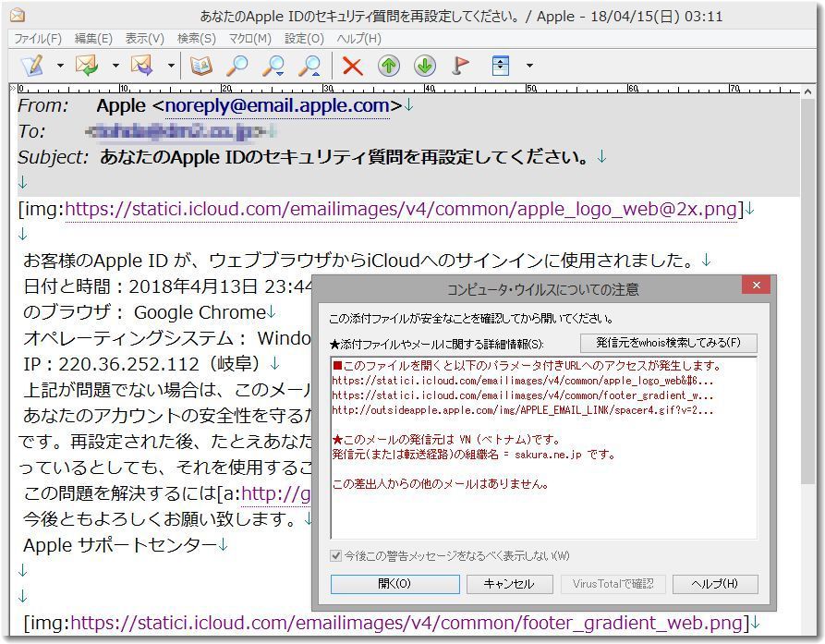Click the 発信元をwhois検索してみる(F) button

tap(669, 343)
